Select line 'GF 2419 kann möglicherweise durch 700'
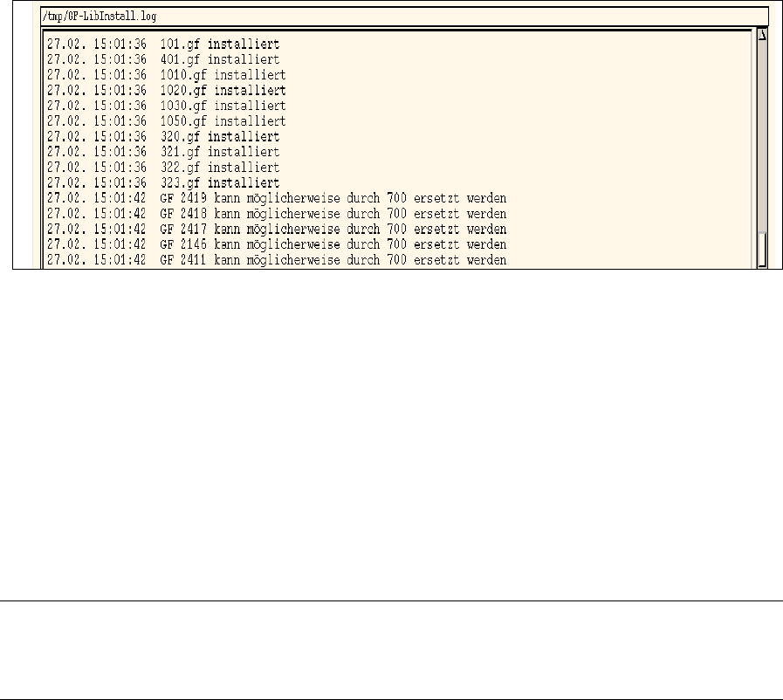 (x=277, y=199)
